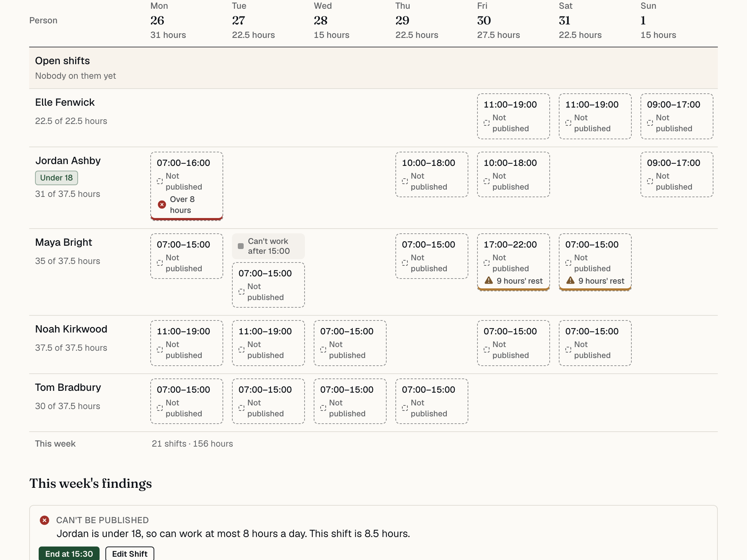Viewport: 747px width, 560px height.
Task: Click the red error icon on Jordan's Monday shift
Action: coord(162,205)
